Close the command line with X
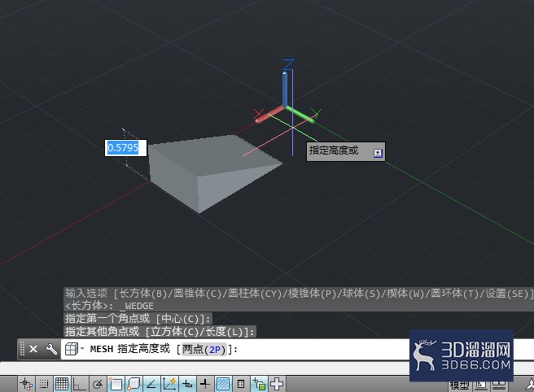Screen dimensions: 534x392 click(x=33, y=349)
